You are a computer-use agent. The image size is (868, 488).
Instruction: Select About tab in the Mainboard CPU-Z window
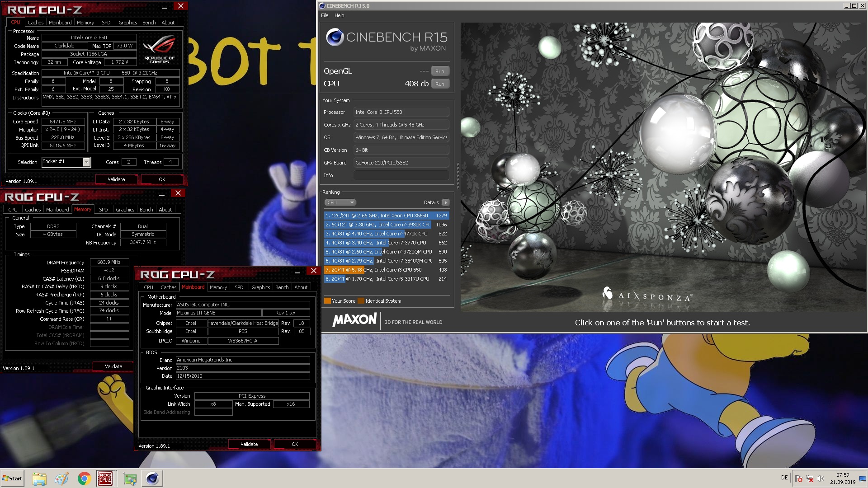301,287
